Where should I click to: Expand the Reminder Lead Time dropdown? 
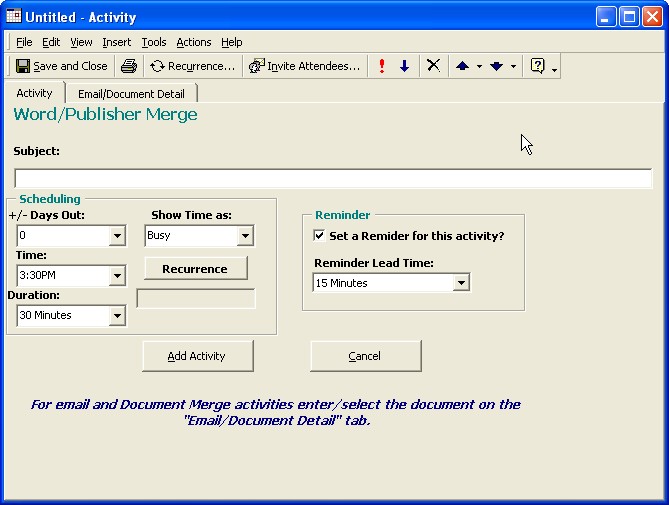coord(461,283)
